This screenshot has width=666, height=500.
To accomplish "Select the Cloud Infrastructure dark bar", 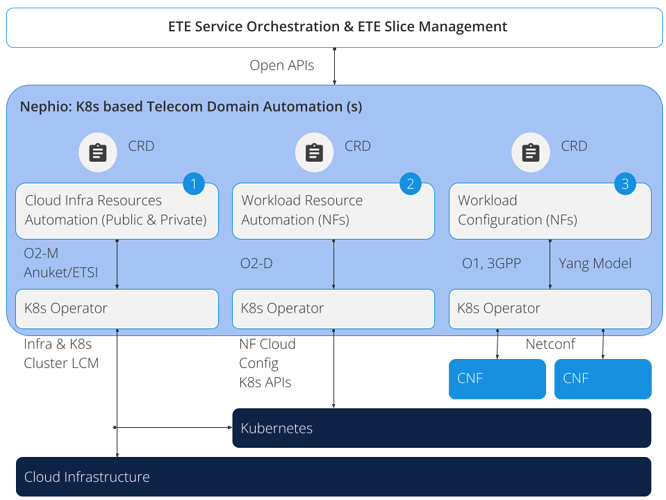I will [333, 477].
